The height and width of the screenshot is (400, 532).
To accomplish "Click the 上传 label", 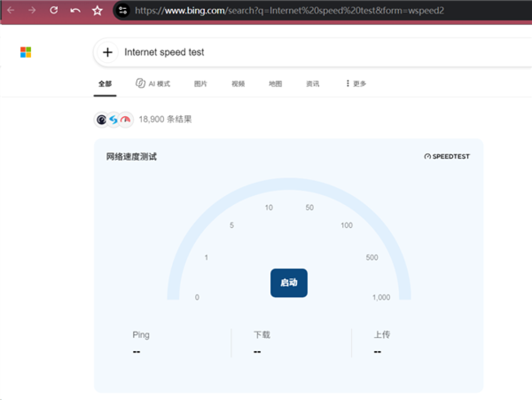I will tap(382, 335).
